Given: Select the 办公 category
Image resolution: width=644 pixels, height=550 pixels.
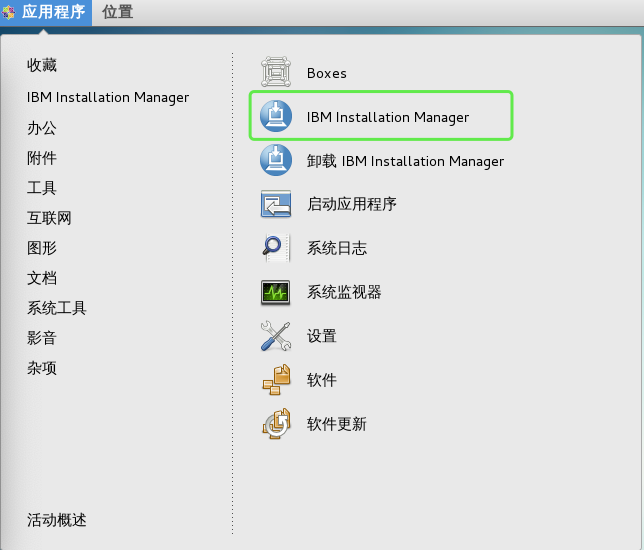Looking at the screenshot, I should click(42, 128).
